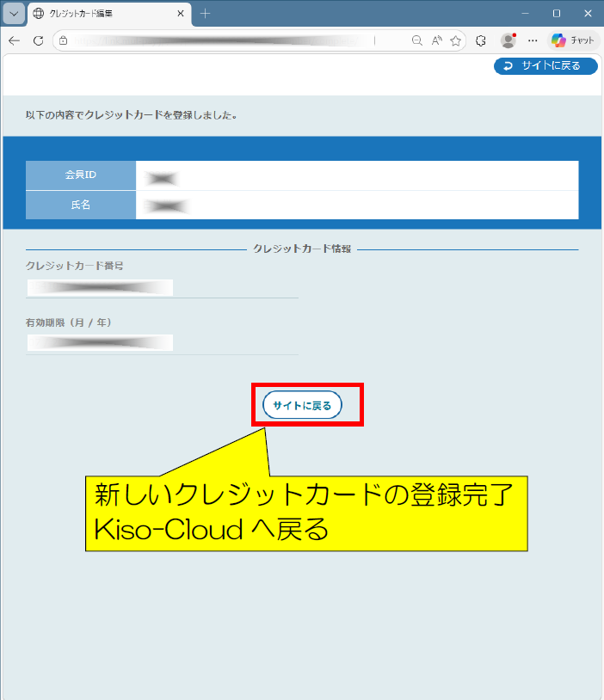Reload the page with refresh icon

point(38,40)
